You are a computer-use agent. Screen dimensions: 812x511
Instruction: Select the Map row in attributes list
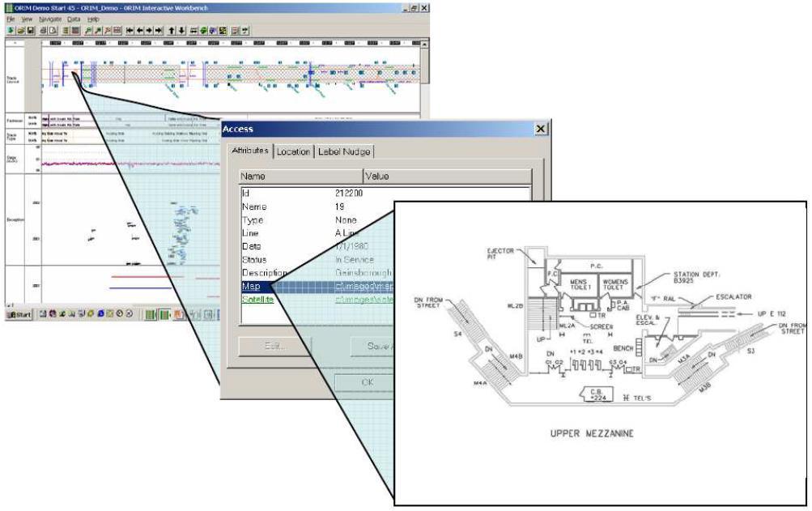(x=317, y=287)
